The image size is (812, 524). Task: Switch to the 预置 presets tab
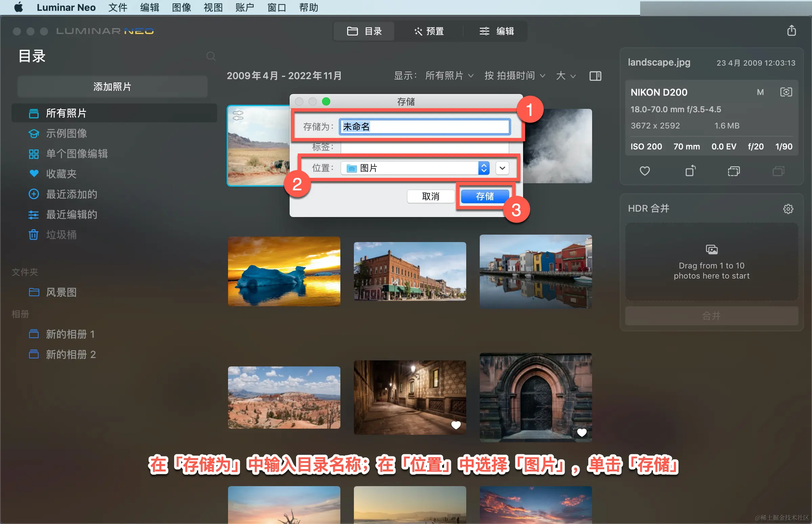[429, 31]
